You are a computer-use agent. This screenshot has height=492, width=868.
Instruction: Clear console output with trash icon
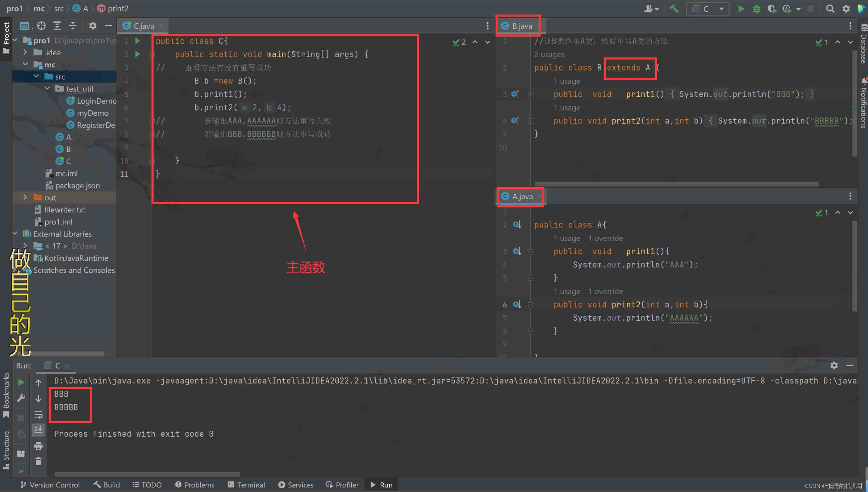tap(38, 461)
